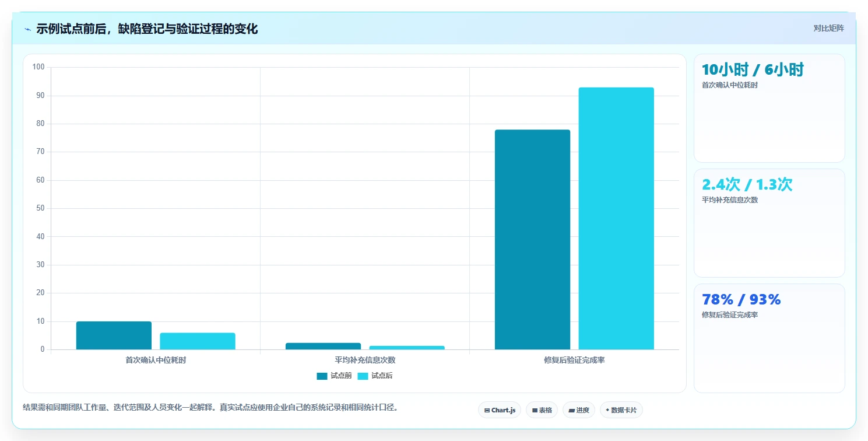
Task: Click the footnote starting with 结果需和同期团队工作量
Action: tap(212, 408)
